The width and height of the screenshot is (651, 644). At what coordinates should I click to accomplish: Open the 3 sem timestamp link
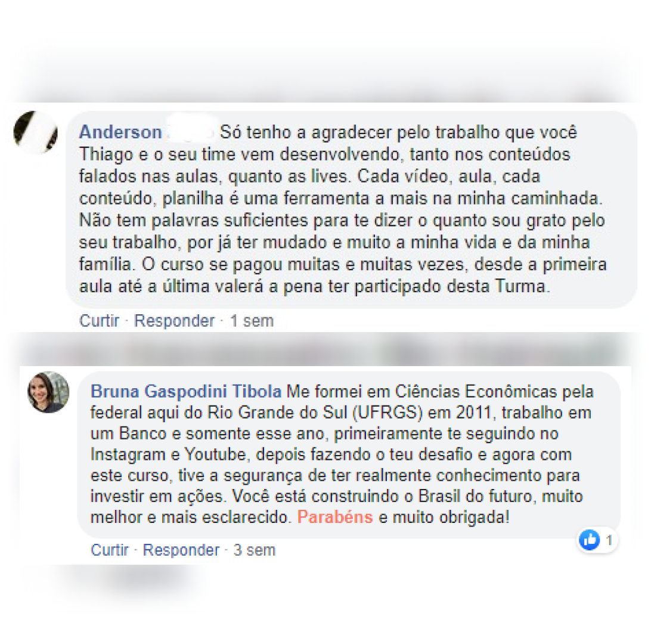(255, 550)
